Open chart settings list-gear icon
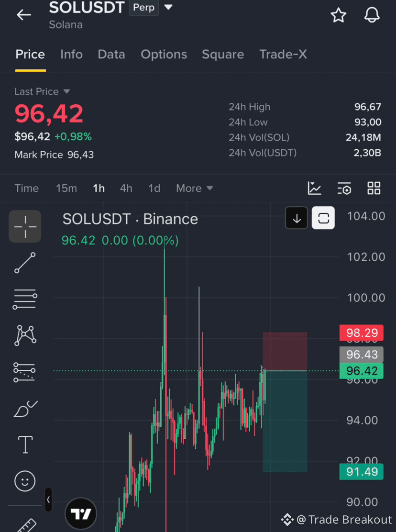This screenshot has height=532, width=396. tap(344, 188)
